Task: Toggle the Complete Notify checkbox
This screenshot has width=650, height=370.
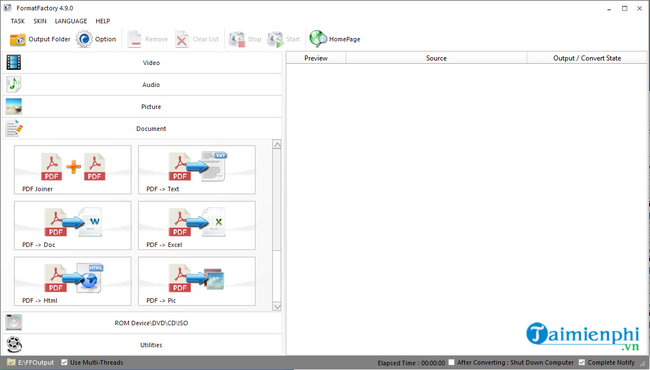Action: tap(582, 363)
